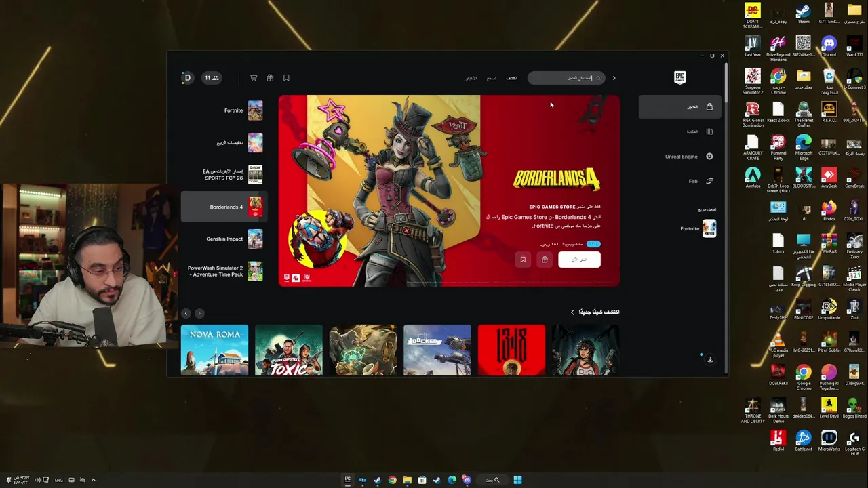The image size is (868, 488).
Task: Open File Explorer from the taskbar
Action: click(407, 480)
